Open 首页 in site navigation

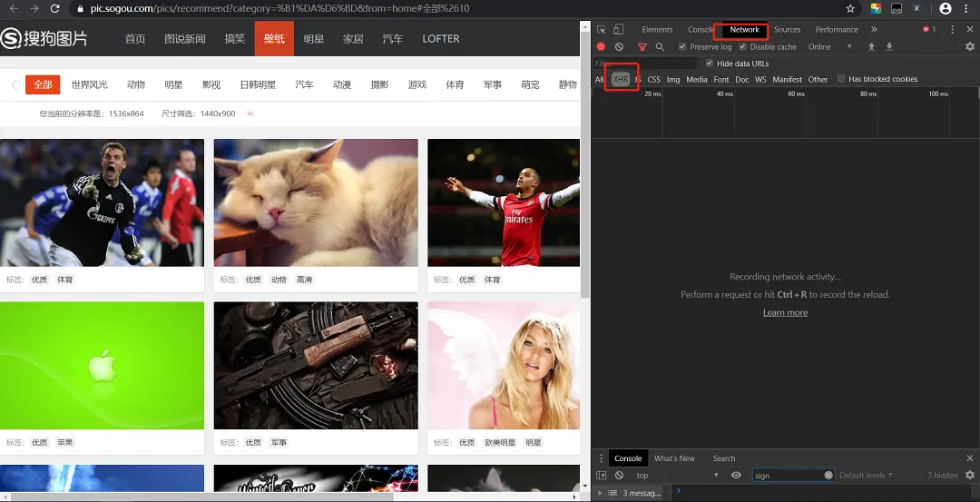(x=135, y=39)
